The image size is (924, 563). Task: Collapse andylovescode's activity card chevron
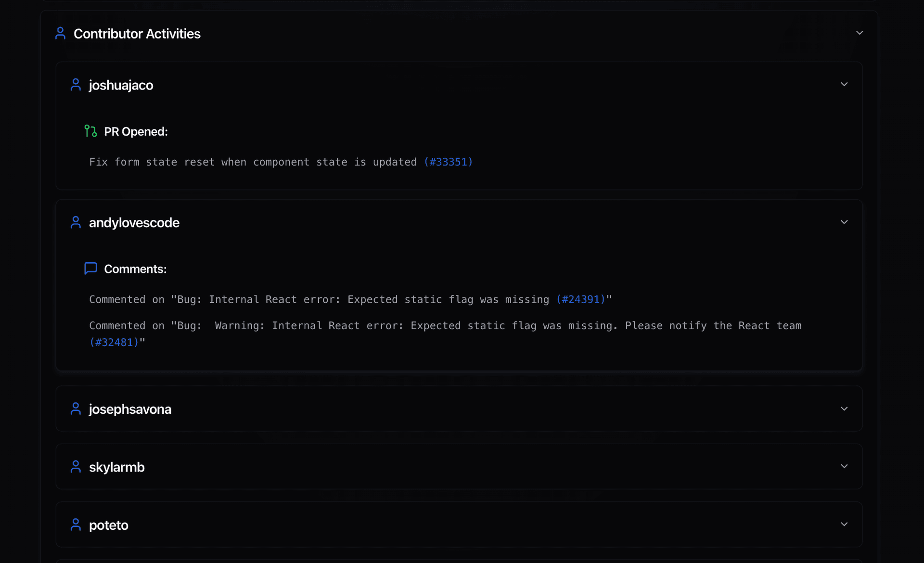click(844, 222)
